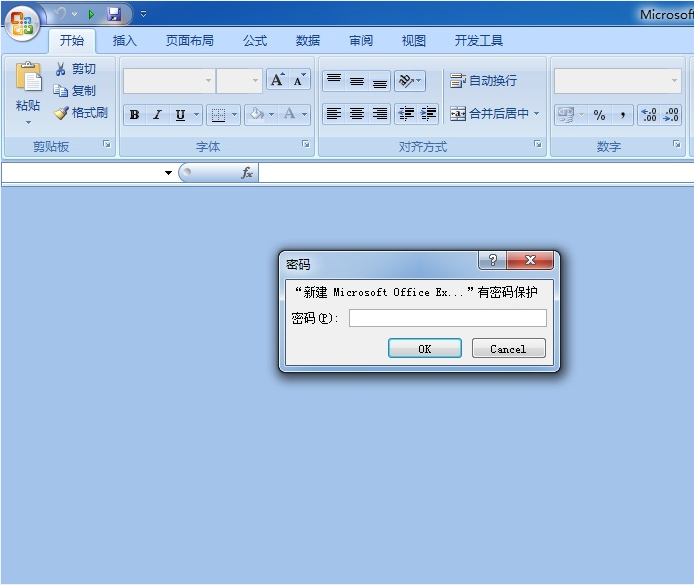Open the 页面布局 ribbon tab
Screen dimensions: 694x585
189,41
